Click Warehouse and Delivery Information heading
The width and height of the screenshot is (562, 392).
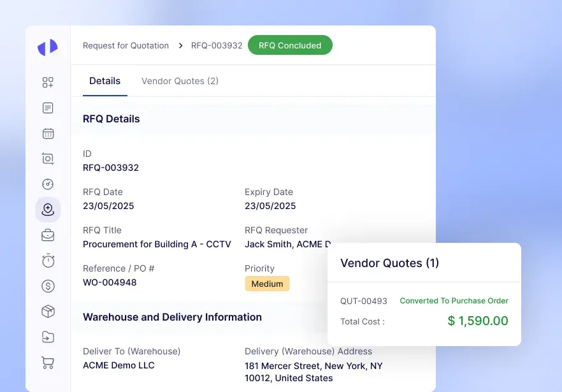click(x=173, y=317)
